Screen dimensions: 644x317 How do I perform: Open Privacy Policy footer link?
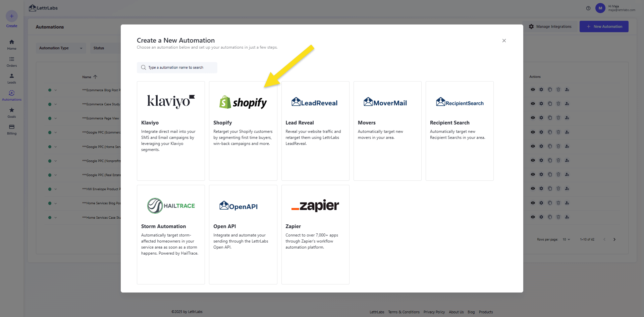434,312
